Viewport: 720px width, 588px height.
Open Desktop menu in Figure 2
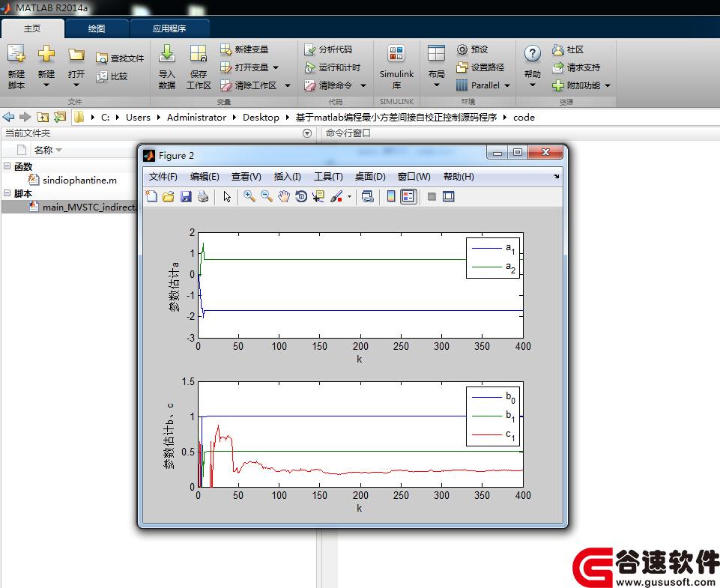click(369, 177)
